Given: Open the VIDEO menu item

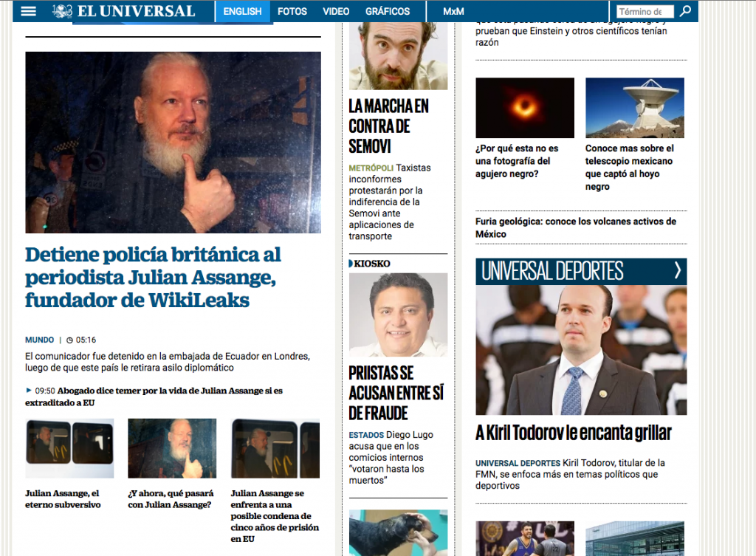Looking at the screenshot, I should pyautogui.click(x=336, y=11).
